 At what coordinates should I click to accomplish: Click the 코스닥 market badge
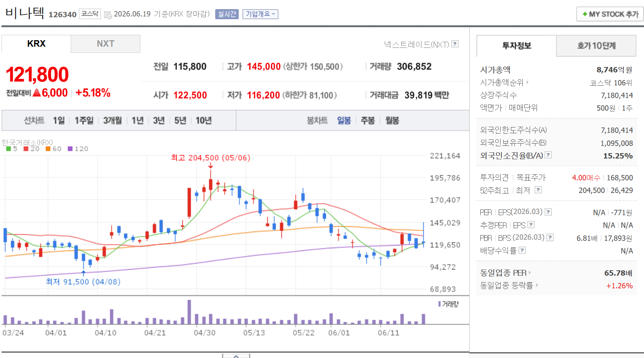[x=90, y=14]
